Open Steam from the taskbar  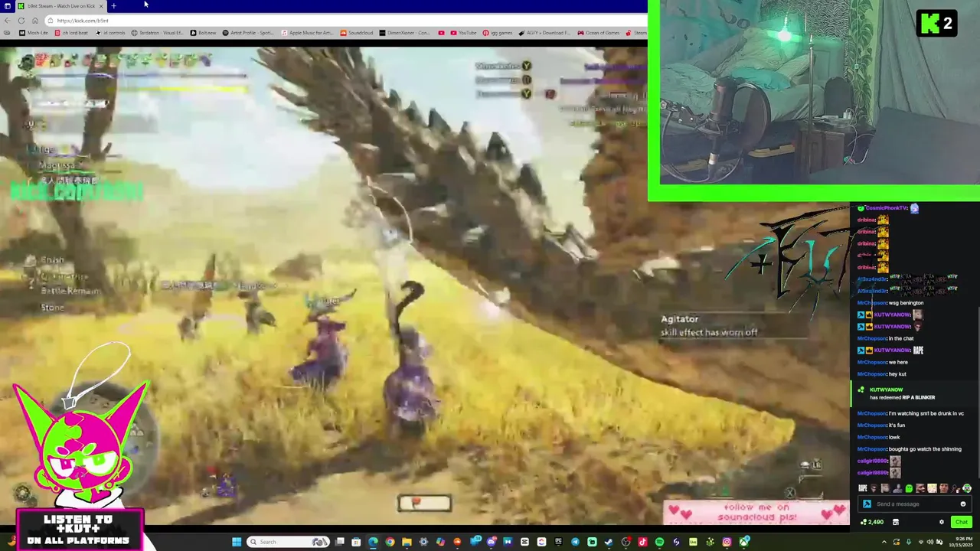609,542
